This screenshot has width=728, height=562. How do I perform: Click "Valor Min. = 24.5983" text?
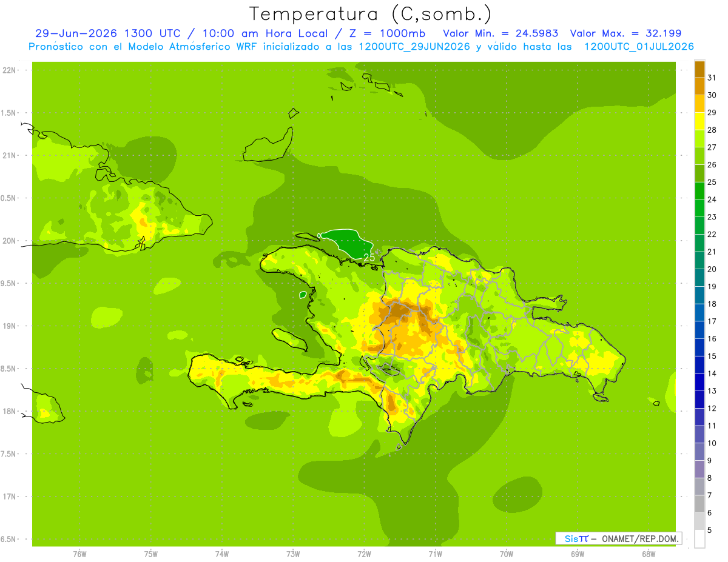[500, 33]
